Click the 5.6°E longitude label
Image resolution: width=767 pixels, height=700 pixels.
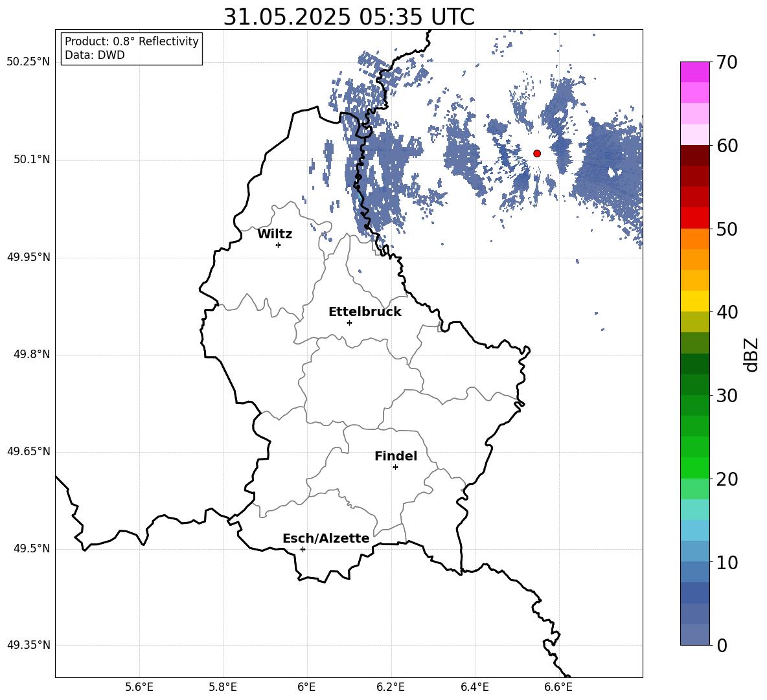pos(139,687)
